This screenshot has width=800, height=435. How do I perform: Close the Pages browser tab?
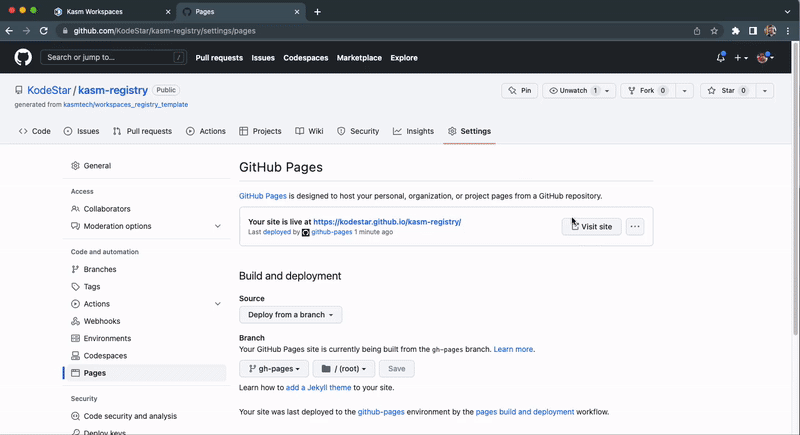(297, 11)
